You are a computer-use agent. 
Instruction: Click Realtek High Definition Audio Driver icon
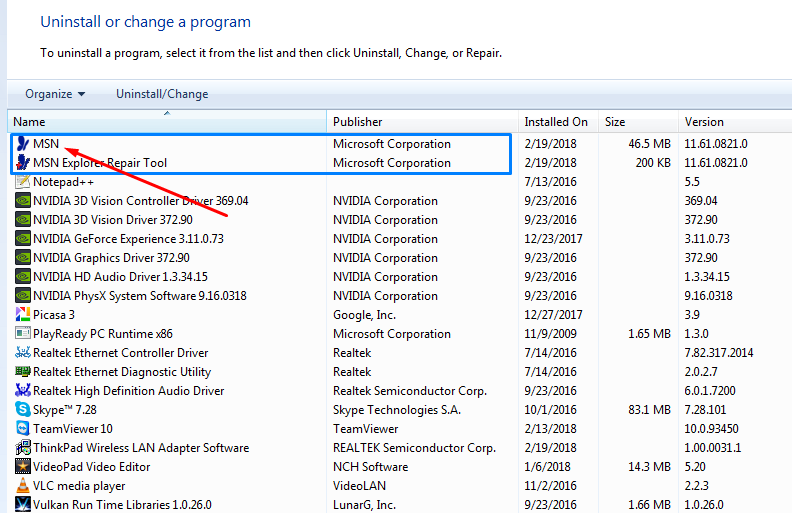point(23,391)
